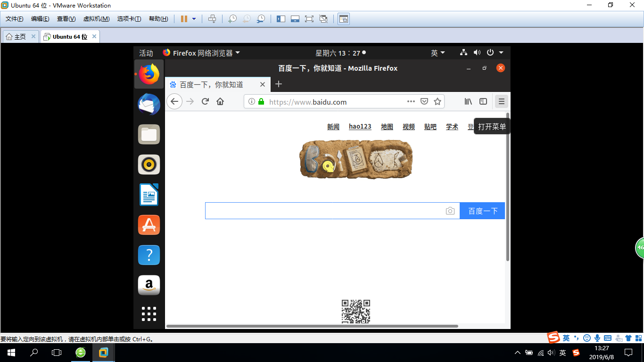This screenshot has height=362, width=644.
Task: Bookmark this page with the star
Action: coord(438,101)
